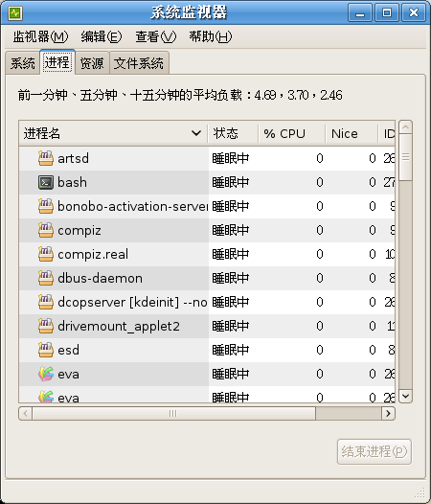Select the first eva application icon
This screenshot has width=431, height=504.
46,374
